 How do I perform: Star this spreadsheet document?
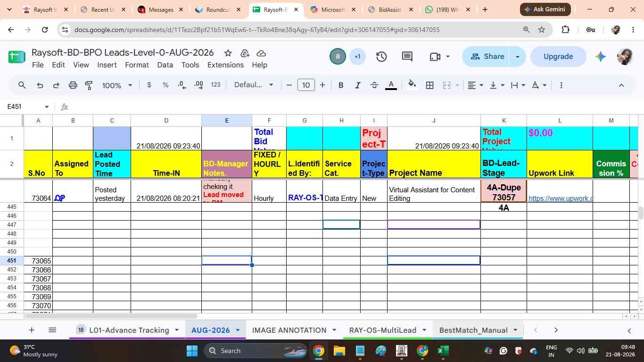pyautogui.click(x=228, y=53)
